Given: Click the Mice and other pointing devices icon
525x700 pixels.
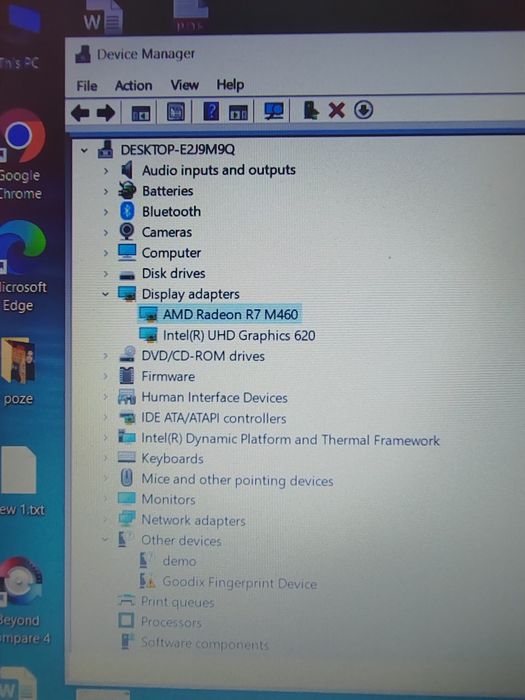Looking at the screenshot, I should (127, 478).
